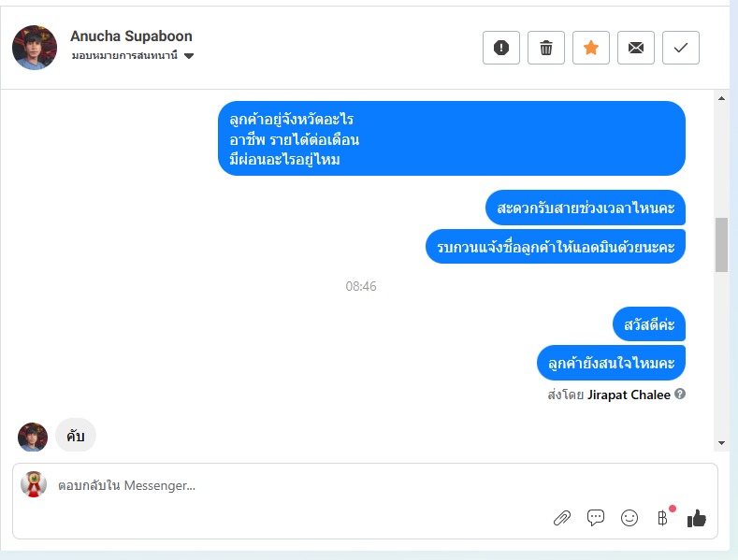This screenshot has height=560, width=738.
Task: Click the chat scrollbar thumb
Action: pos(721,245)
